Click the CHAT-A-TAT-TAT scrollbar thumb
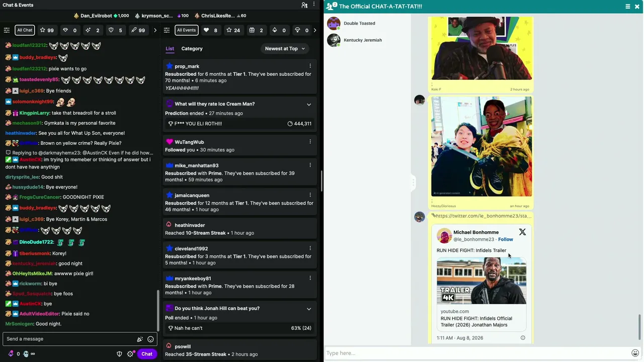The height and width of the screenshot is (362, 644). point(640,327)
